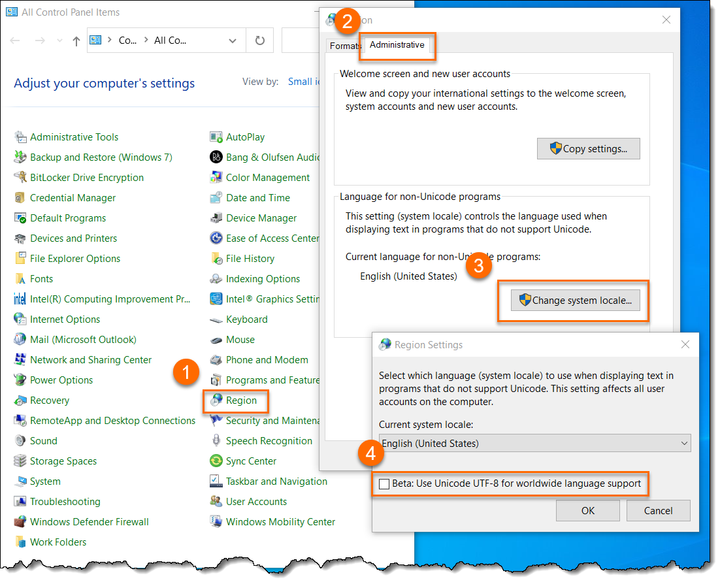This screenshot has width=720, height=588.
Task: Click the Bang & Olufsen Audio icon
Action: point(216,157)
